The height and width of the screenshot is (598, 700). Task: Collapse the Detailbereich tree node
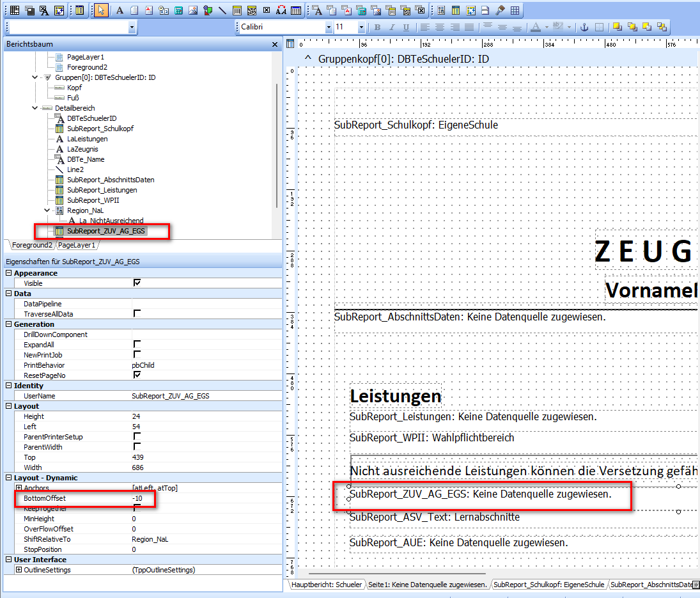point(35,108)
